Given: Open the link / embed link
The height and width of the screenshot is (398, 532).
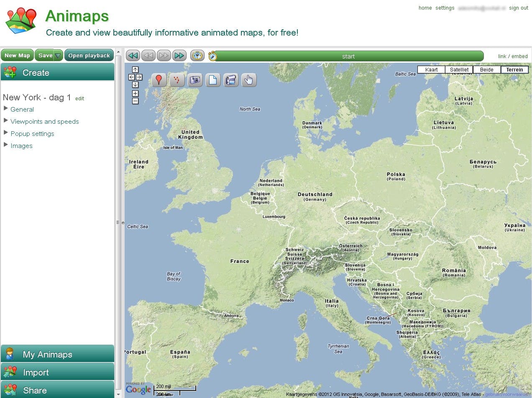Looking at the screenshot, I should (x=513, y=56).
